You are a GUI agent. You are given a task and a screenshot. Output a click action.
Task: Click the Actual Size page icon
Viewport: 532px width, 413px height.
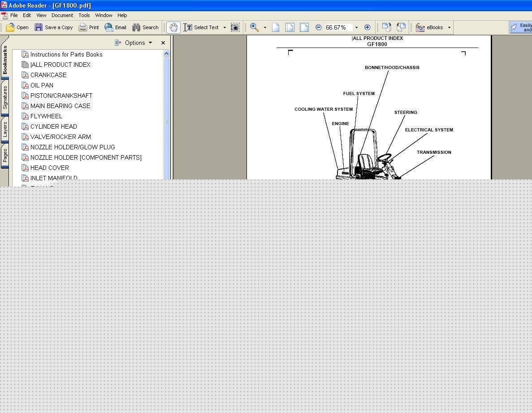tap(276, 27)
